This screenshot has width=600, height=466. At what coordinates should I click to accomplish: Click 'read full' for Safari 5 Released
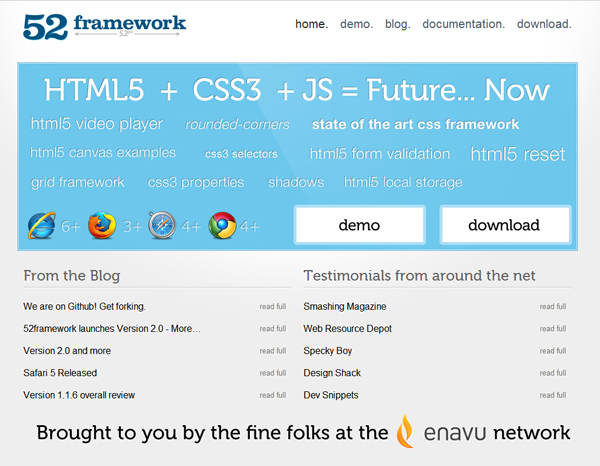point(273,373)
